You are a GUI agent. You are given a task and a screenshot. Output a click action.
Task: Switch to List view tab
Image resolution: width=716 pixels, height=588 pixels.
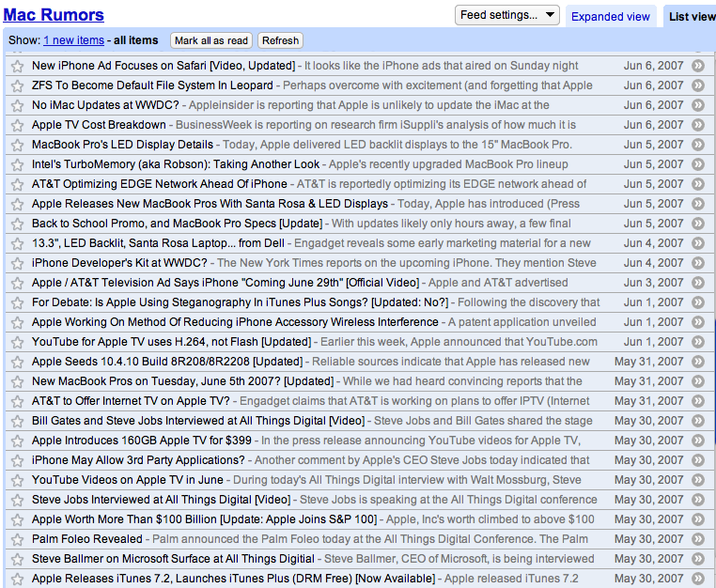click(x=692, y=17)
